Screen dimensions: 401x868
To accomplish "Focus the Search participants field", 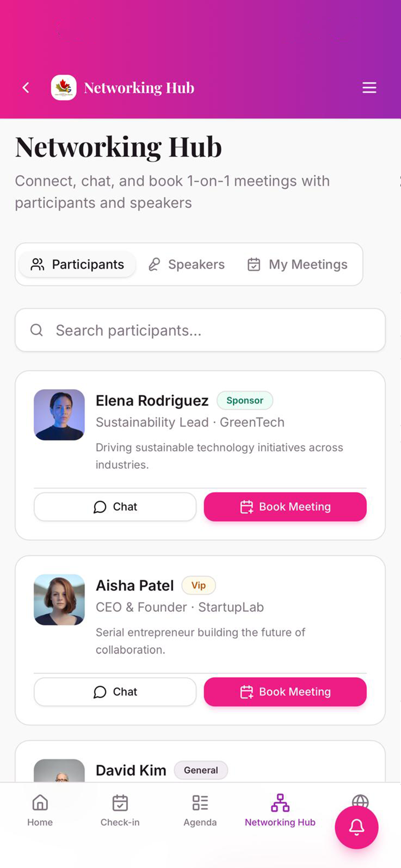I will tap(200, 330).
